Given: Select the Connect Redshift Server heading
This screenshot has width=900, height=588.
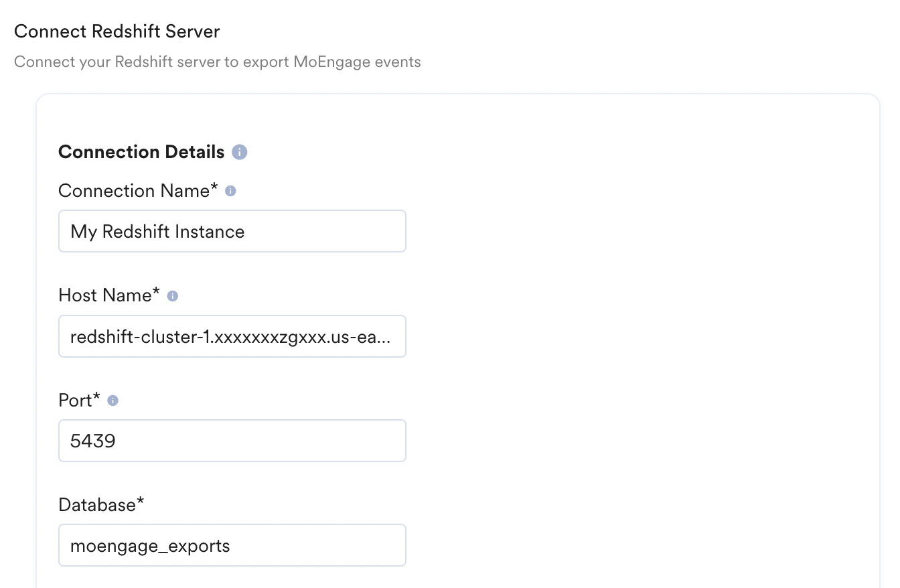Looking at the screenshot, I should [117, 31].
